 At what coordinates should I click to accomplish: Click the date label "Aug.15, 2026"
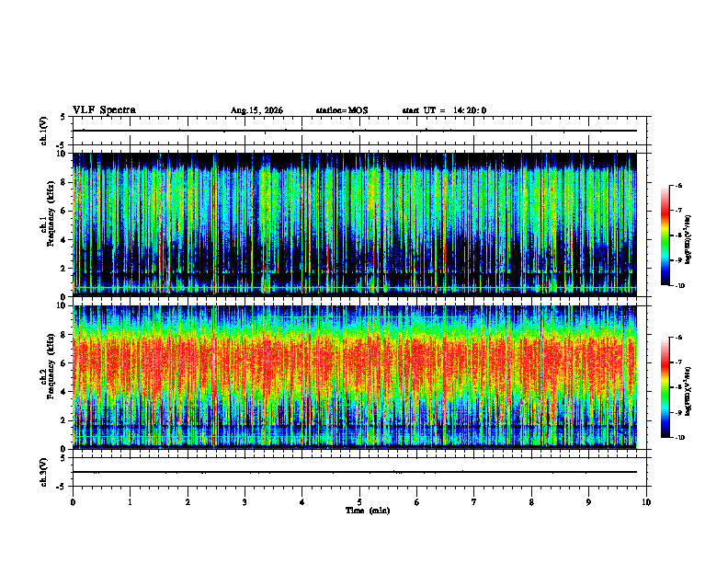(x=256, y=110)
